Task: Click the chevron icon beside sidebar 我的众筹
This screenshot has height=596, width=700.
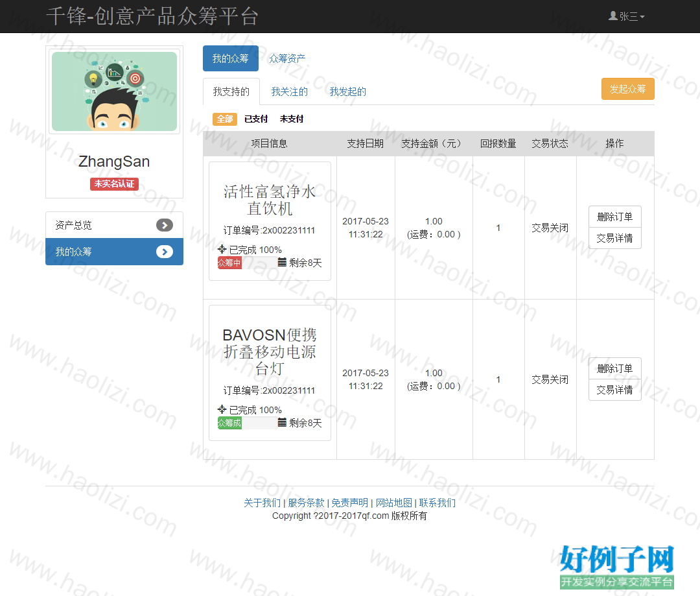Action: coord(164,252)
